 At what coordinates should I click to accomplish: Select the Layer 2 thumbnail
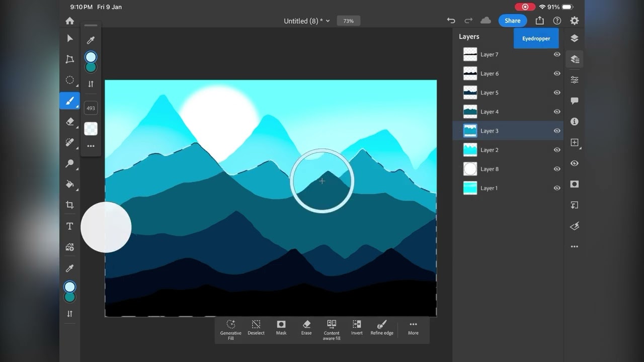[470, 150]
